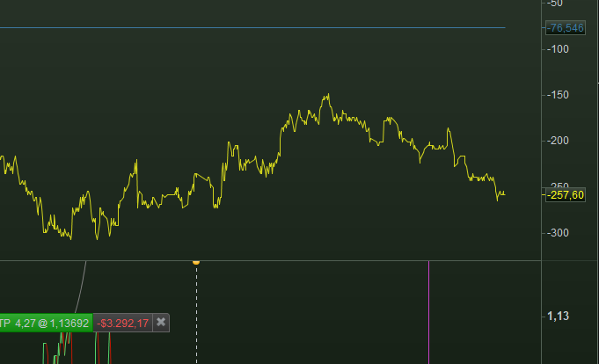This screenshot has width=599, height=364.
Task: Cancel the TP order with X button
Action: tap(161, 323)
